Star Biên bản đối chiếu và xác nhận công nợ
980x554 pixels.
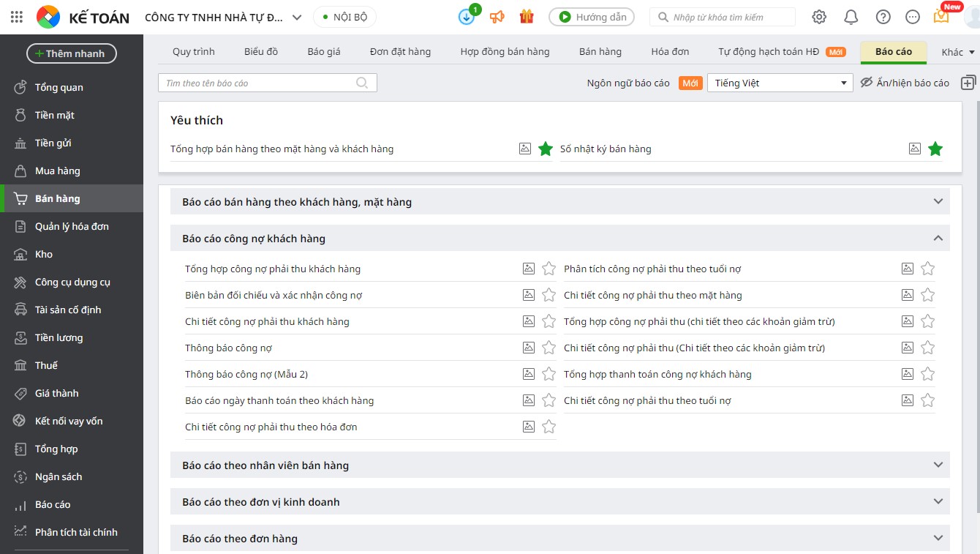(549, 295)
